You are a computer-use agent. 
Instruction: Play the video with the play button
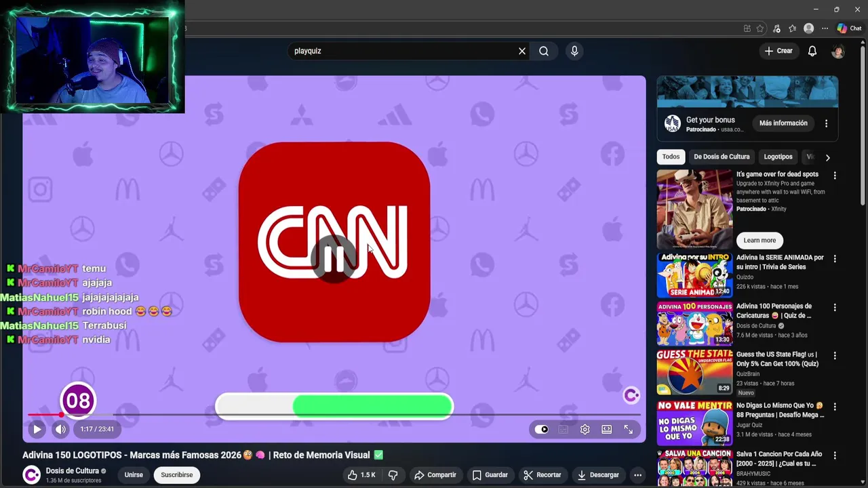[x=37, y=429]
